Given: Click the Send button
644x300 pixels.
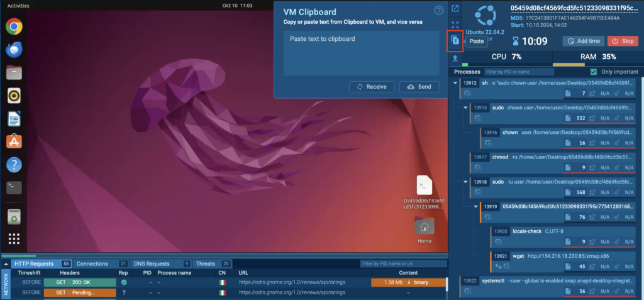Looking at the screenshot, I should click(419, 87).
